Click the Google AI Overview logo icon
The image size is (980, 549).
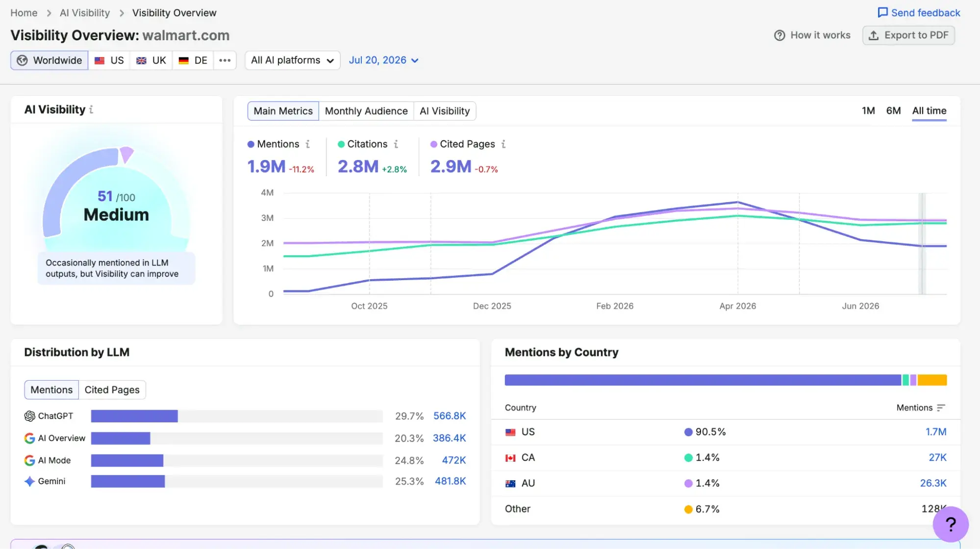29,438
